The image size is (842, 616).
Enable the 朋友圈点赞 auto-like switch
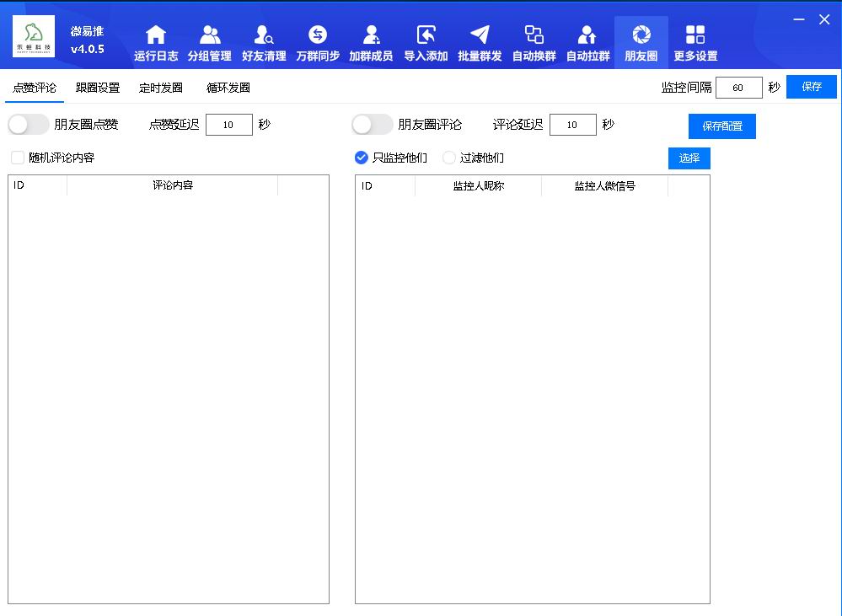pyautogui.click(x=28, y=124)
